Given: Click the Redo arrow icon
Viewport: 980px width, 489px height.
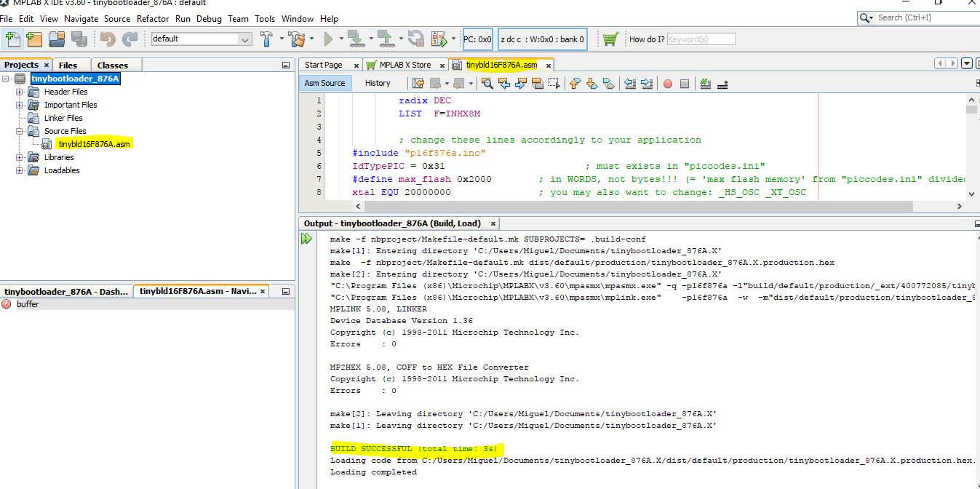Looking at the screenshot, I should point(130,39).
